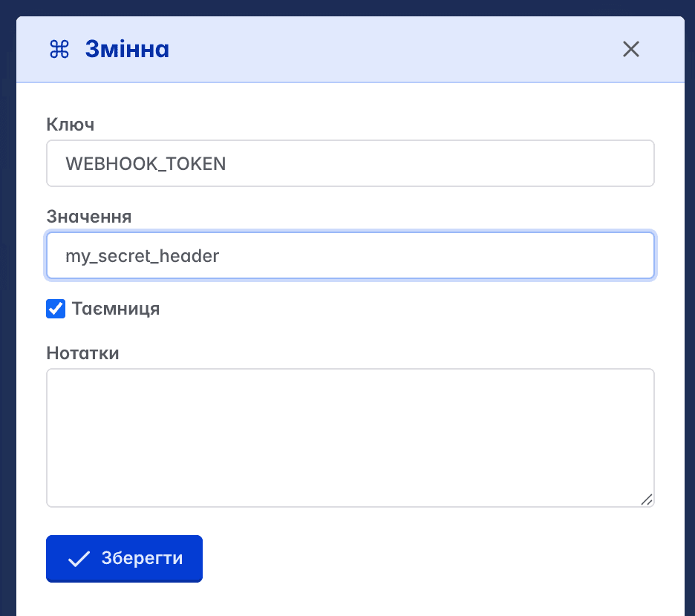Click the checkmark icon inside Зберегти button

coord(79,559)
